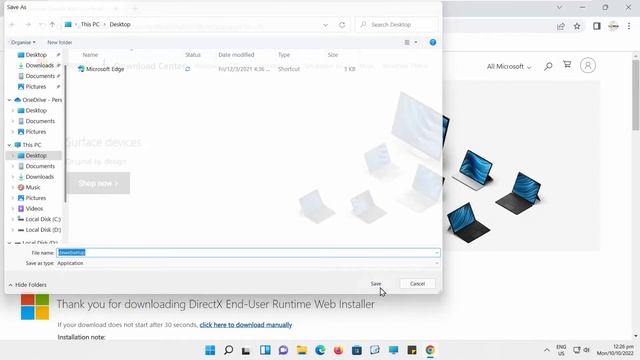Open Microsoft Store from taskbar

[x=357, y=350]
